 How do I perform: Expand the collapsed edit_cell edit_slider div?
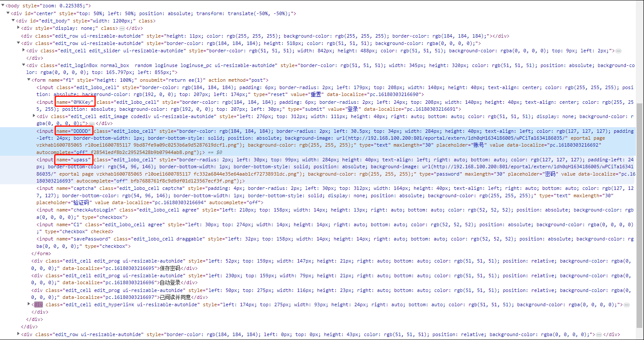[23, 50]
